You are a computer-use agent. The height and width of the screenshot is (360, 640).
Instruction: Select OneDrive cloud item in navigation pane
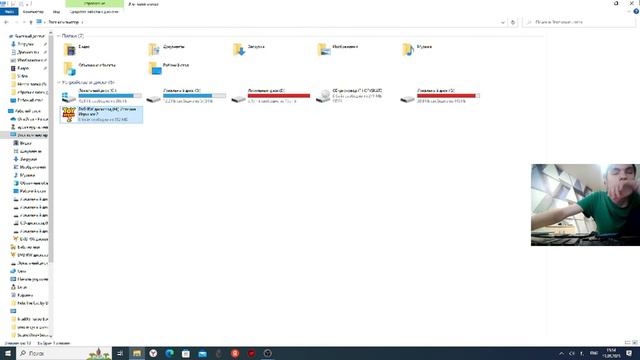(x=29, y=119)
